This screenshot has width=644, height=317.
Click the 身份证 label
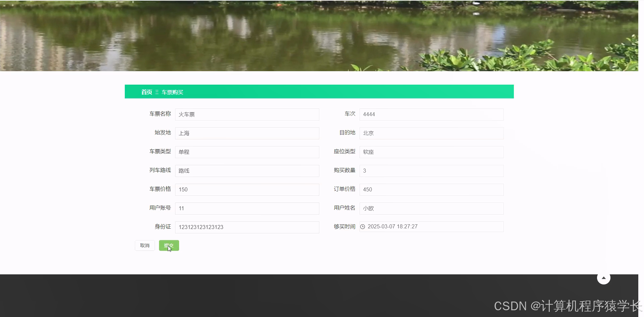(x=163, y=227)
